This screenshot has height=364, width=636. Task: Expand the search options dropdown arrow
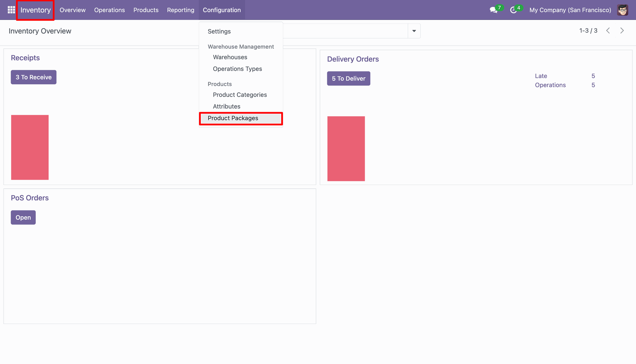414,31
